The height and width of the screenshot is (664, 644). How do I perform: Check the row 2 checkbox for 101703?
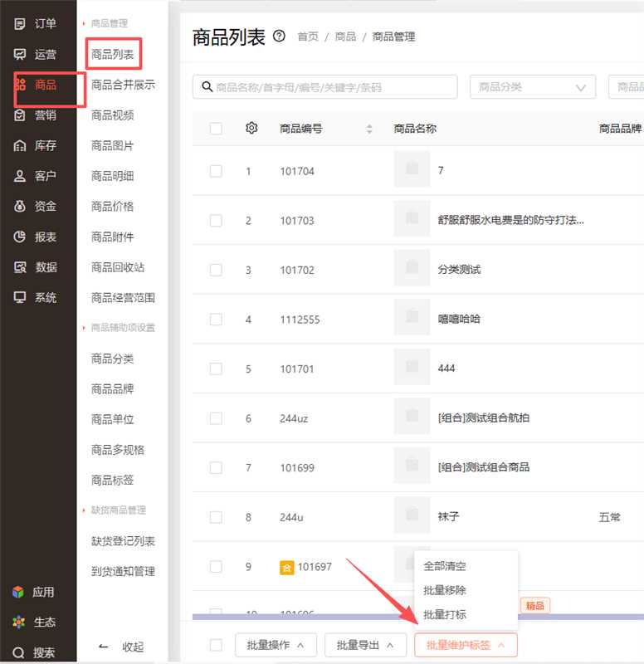coord(216,221)
